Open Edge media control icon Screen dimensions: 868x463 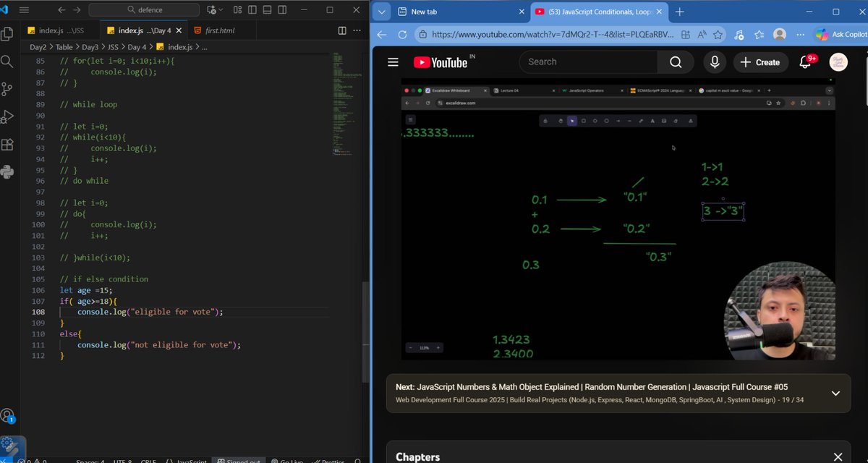pyautogui.click(x=739, y=34)
